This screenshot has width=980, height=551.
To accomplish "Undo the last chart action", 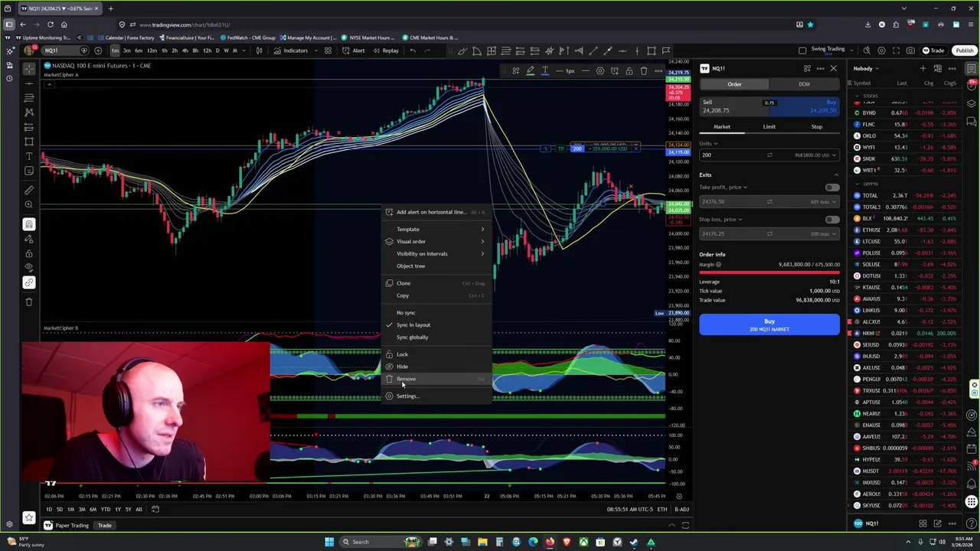I will 413,51.
